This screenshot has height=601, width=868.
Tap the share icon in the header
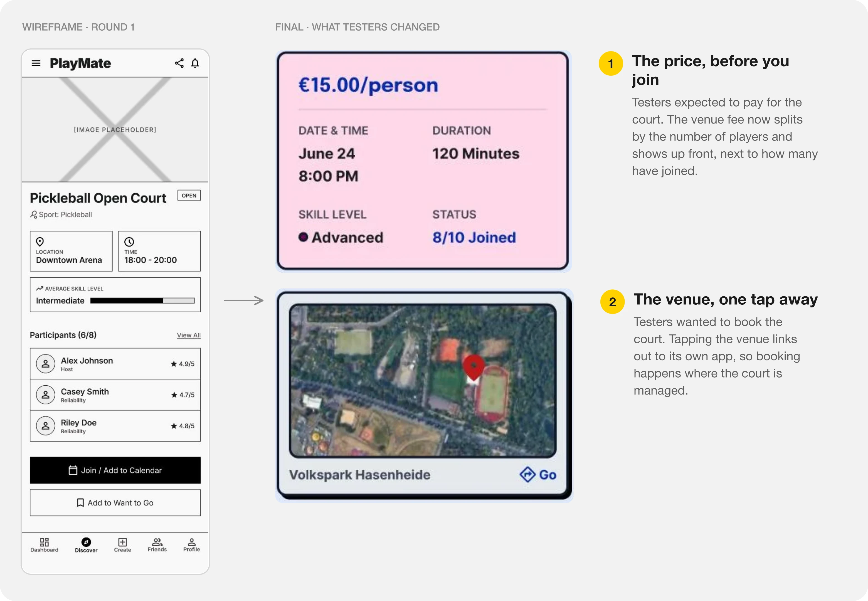(x=179, y=63)
